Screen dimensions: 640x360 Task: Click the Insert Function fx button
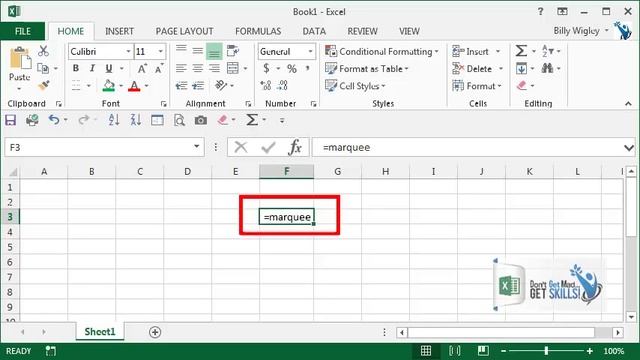295,147
